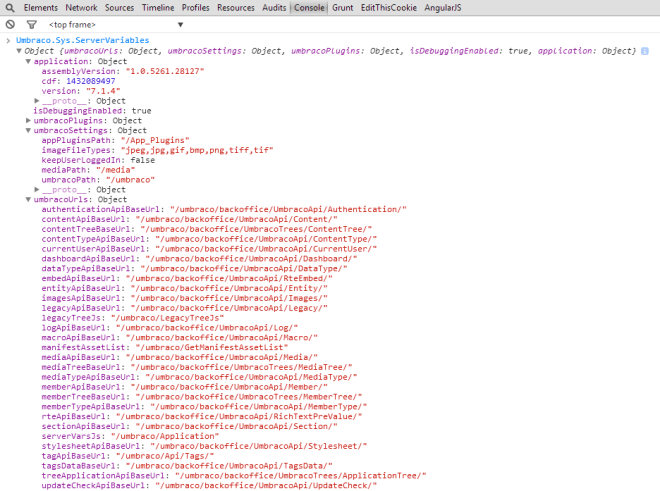The width and height of the screenshot is (660, 491).
Task: Select the authenticationApiBaseUrl entry
Action: pos(224,209)
